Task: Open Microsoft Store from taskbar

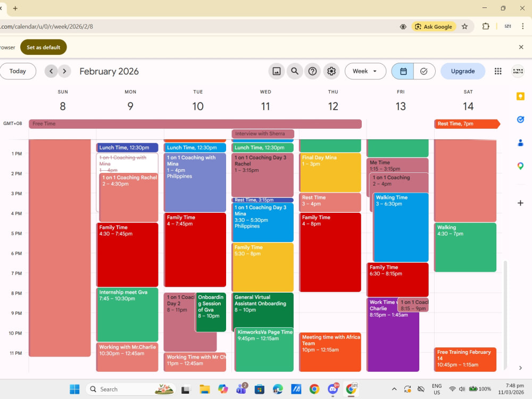Action: (260, 389)
